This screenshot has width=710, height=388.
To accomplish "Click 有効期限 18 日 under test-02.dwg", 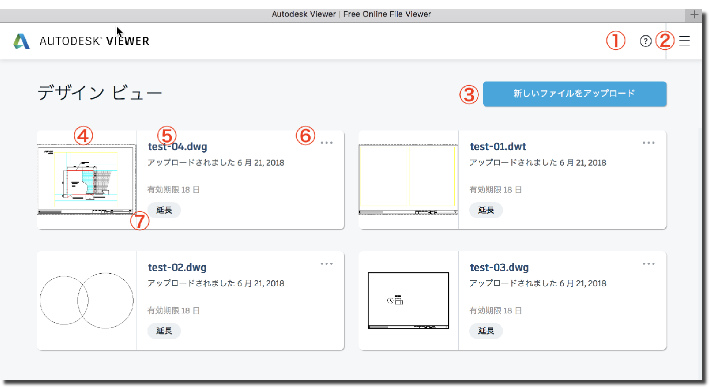I will (173, 311).
